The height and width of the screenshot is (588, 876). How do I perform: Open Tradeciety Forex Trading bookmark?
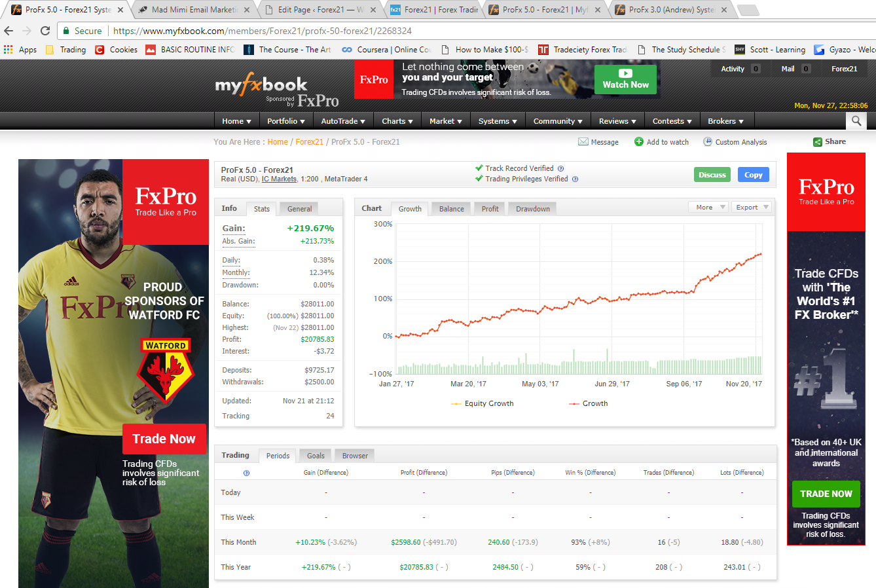[x=582, y=49]
